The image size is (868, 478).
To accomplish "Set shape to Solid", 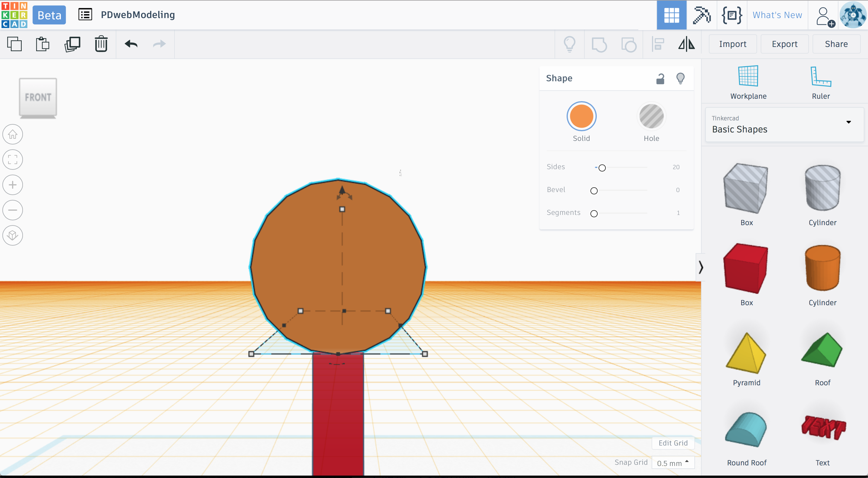I will pos(581,116).
